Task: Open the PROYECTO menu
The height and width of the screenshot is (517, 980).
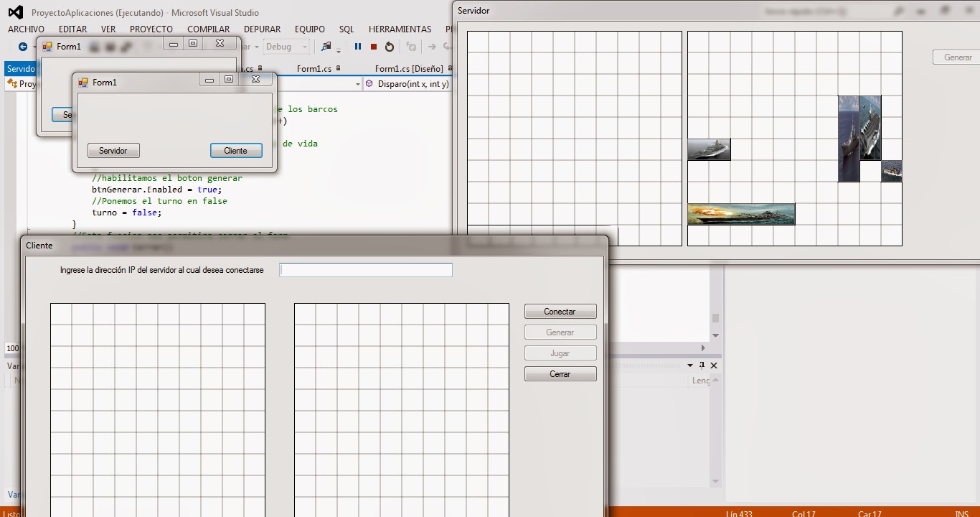Action: [151, 29]
